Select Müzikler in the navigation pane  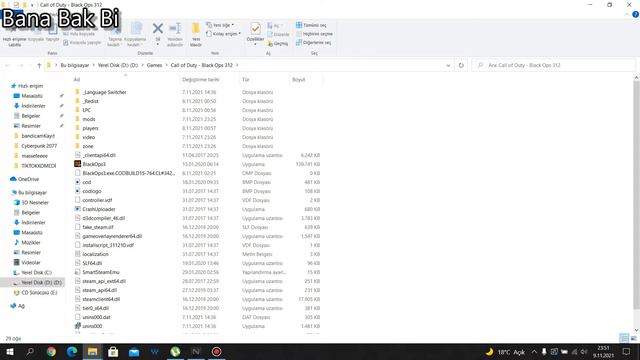[x=31, y=242]
